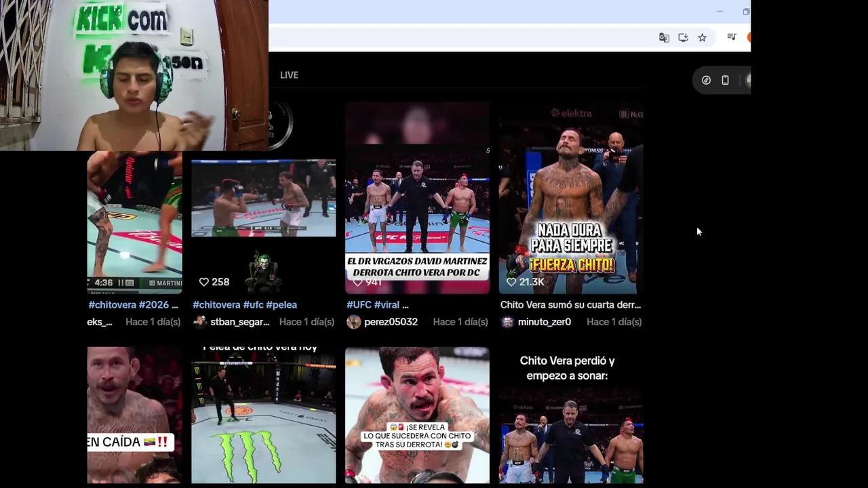Screen dimensions: 868x488
Task: Click caption Chito Vera sumó su cuarta derr...
Action: [570, 305]
